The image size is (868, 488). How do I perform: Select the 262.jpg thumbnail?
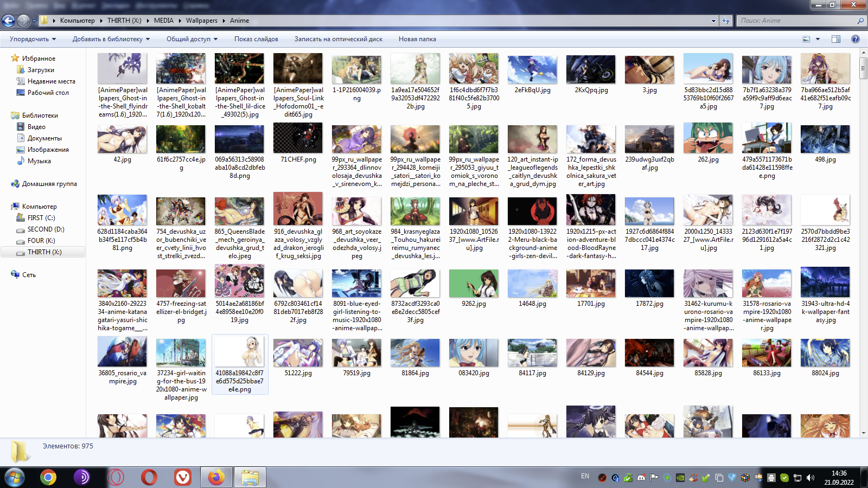coord(708,144)
